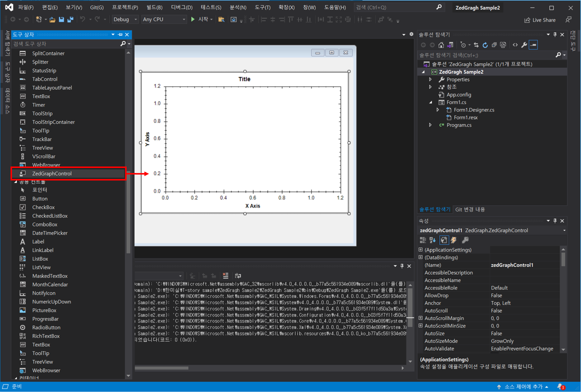Clear all output window icon
581x392 pixels.
(225, 275)
